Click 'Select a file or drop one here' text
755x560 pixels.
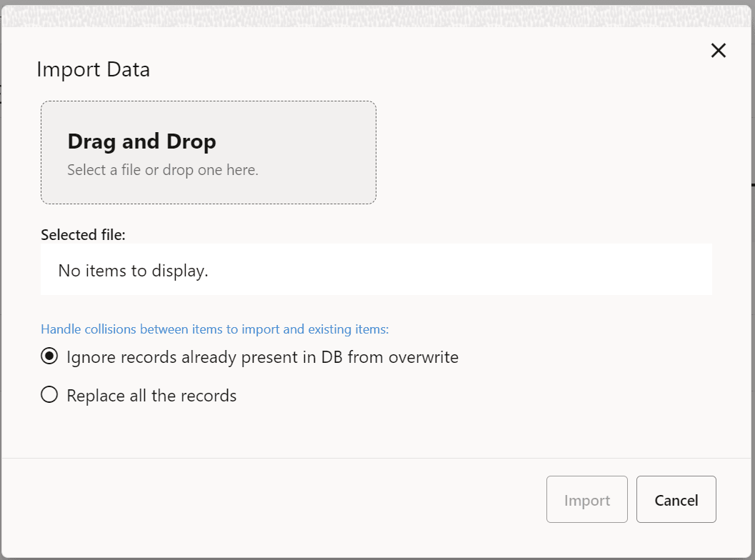162,169
